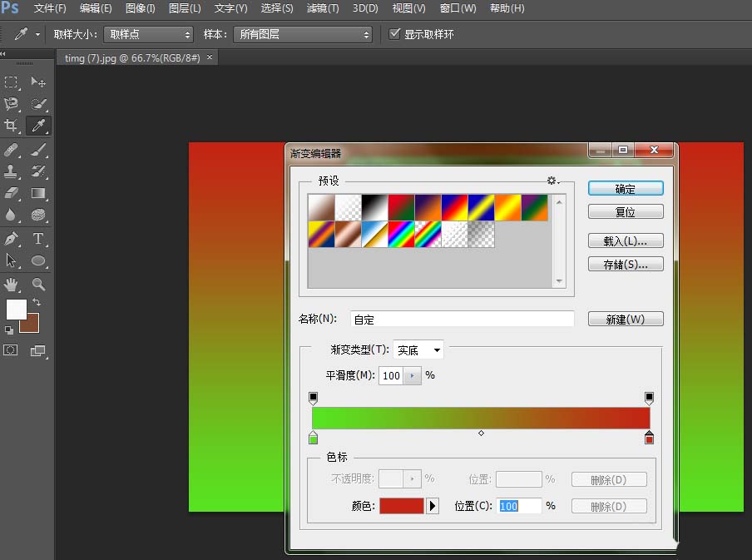Select the rainbow gradient preset thumbnail
The width and height of the screenshot is (752, 560).
point(401,233)
